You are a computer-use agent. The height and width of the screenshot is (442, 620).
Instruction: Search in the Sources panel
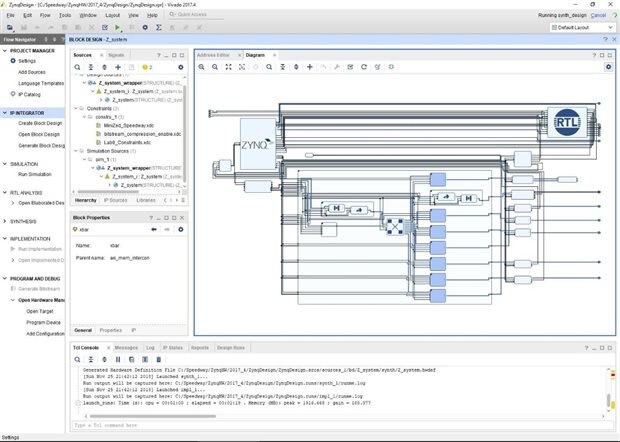click(x=78, y=66)
